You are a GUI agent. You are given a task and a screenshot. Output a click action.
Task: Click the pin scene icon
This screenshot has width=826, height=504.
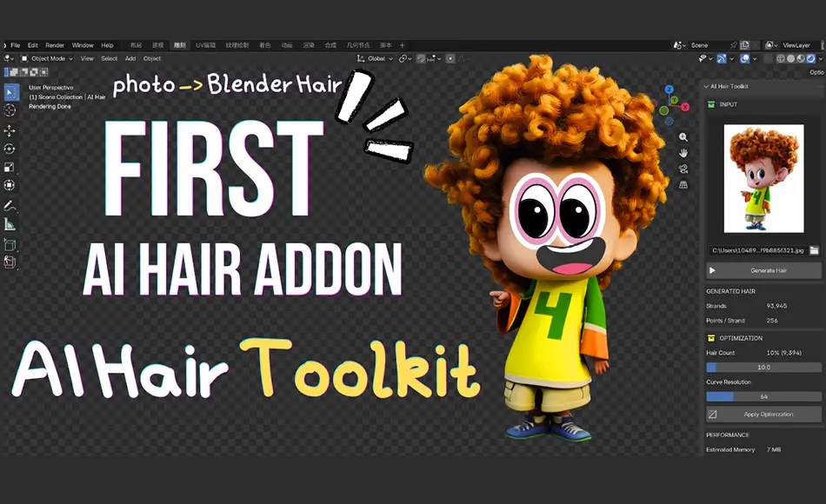733,45
